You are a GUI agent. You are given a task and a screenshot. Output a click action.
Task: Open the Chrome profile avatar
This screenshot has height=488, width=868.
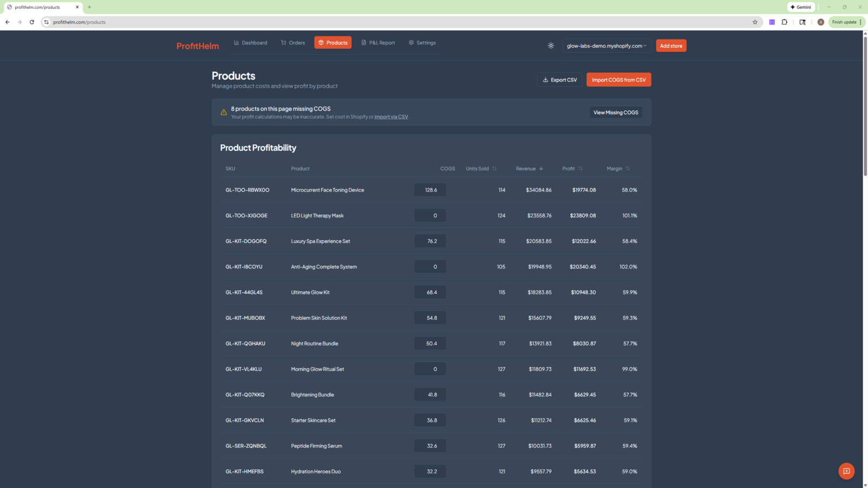tap(821, 22)
